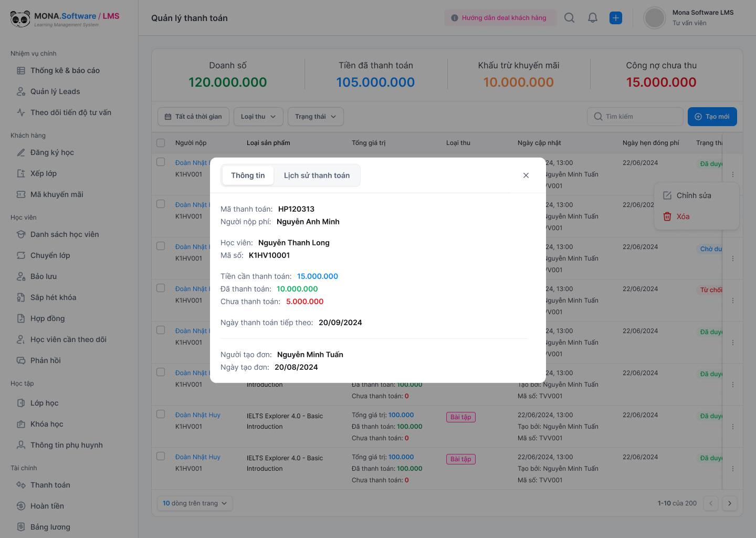Click the Danh sách học viên icon
The width and height of the screenshot is (756, 538).
(21, 234)
